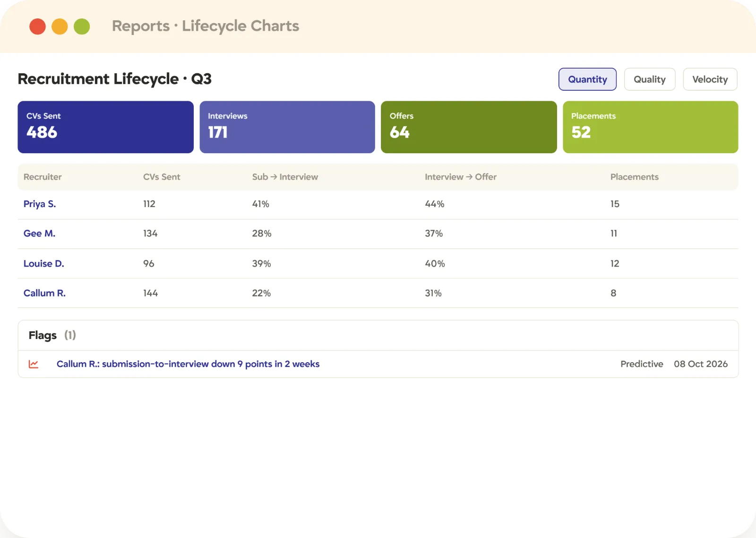
Task: Select Gee M. CVs Sent value 134
Action: (x=150, y=234)
